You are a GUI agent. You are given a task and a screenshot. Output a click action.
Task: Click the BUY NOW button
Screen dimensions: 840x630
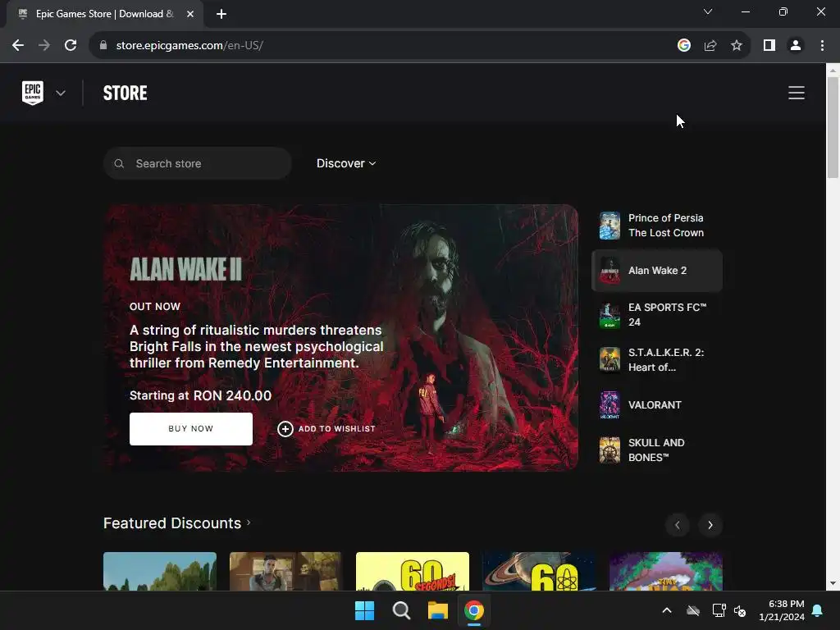pos(190,428)
